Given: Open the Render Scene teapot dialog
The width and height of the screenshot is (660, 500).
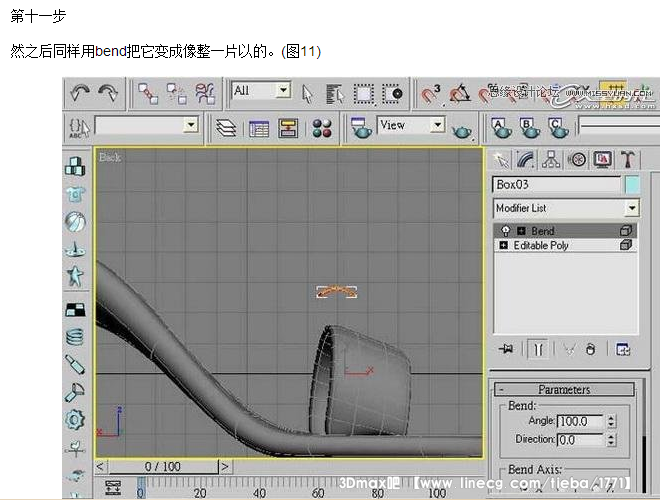Looking at the screenshot, I should (x=361, y=128).
